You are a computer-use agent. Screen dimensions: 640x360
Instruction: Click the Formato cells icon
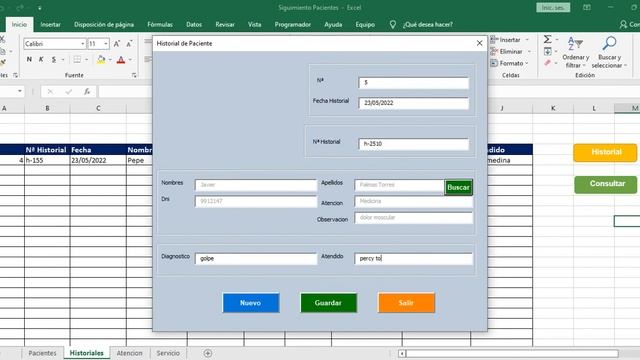(x=494, y=63)
